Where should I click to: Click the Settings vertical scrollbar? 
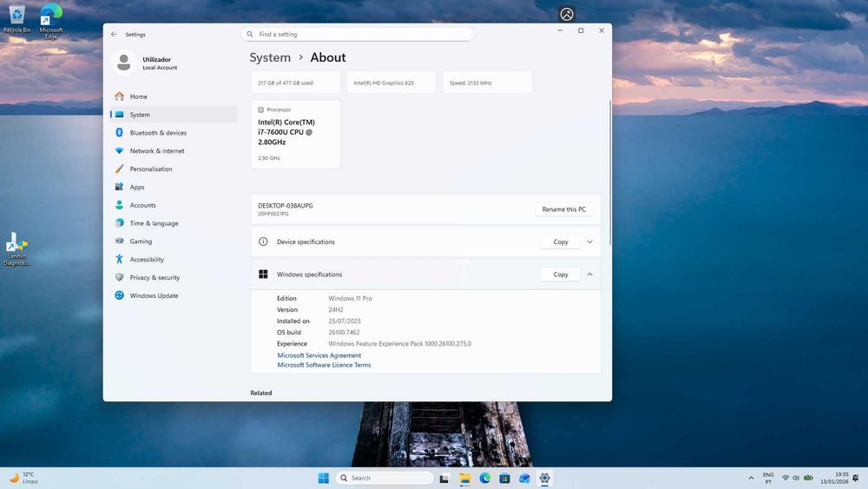click(x=610, y=172)
